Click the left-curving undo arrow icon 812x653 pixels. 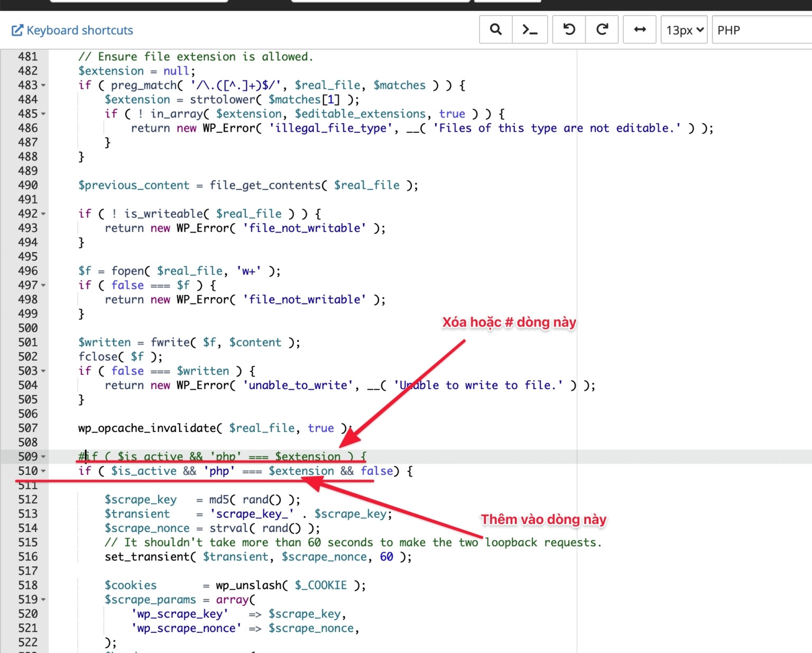[568, 30]
